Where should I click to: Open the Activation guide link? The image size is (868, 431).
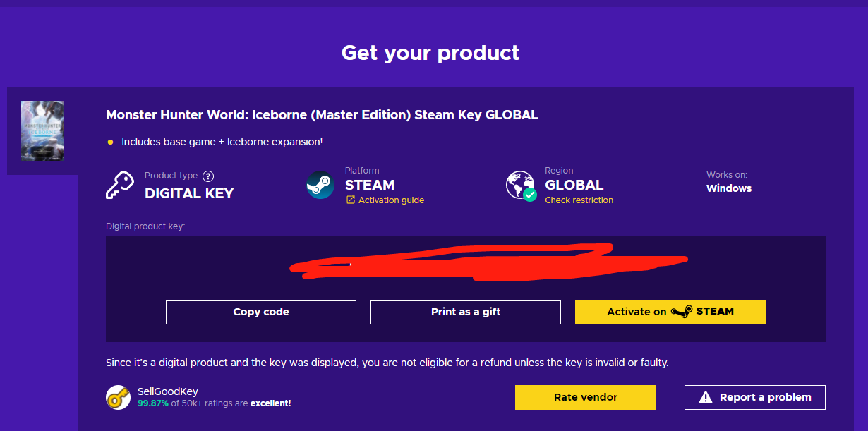[x=385, y=200]
